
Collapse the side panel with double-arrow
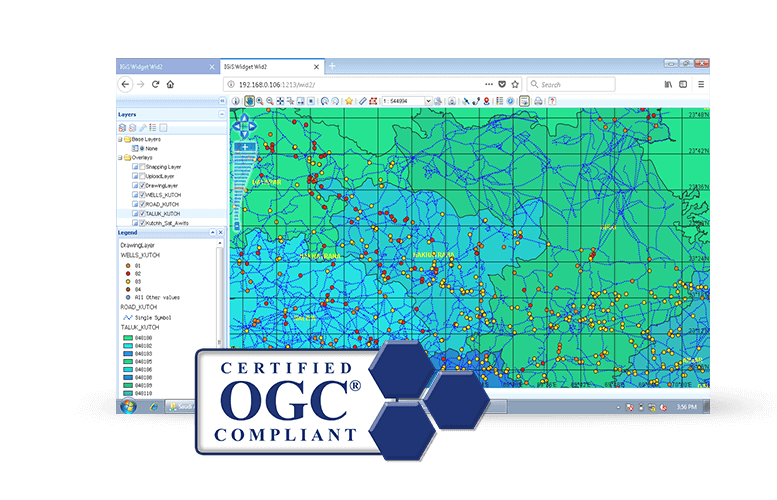(222, 101)
